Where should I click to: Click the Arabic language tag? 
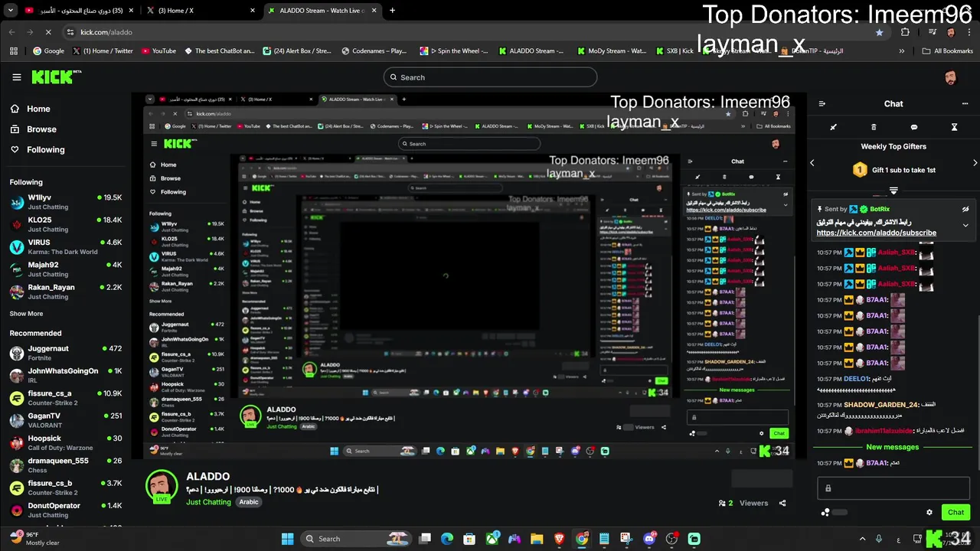pyautogui.click(x=249, y=502)
